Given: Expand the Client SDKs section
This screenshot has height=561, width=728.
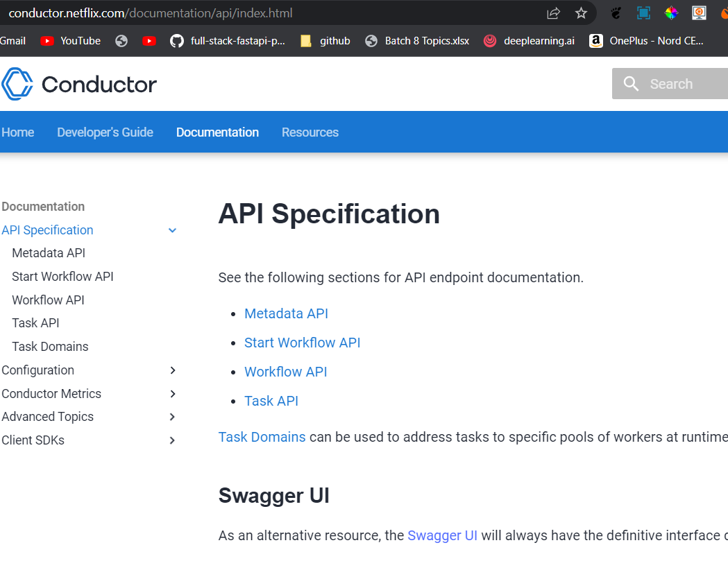Looking at the screenshot, I should (x=171, y=440).
